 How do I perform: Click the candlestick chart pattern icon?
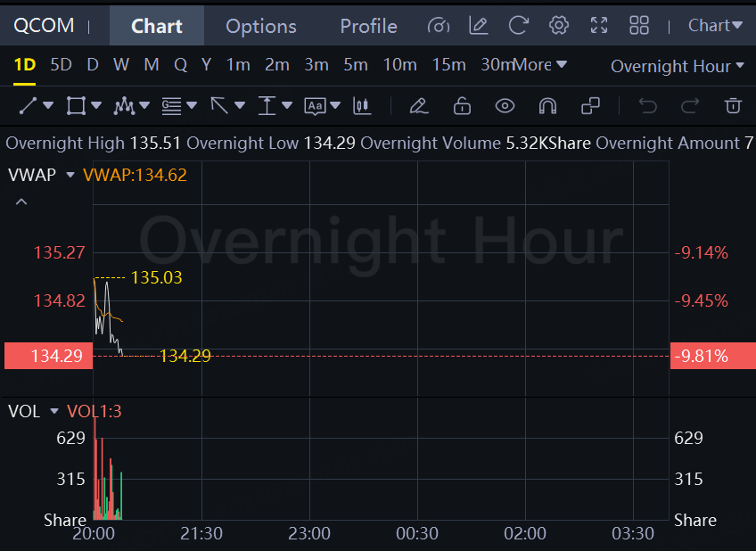(361, 106)
